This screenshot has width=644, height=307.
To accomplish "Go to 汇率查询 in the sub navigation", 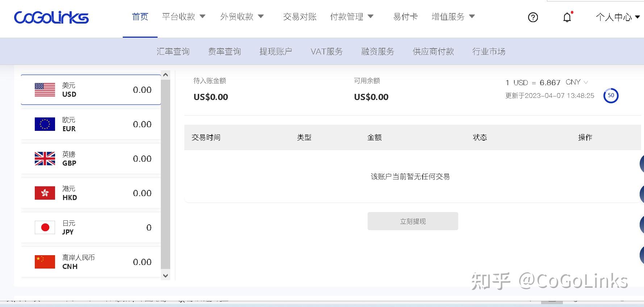I will pos(173,51).
